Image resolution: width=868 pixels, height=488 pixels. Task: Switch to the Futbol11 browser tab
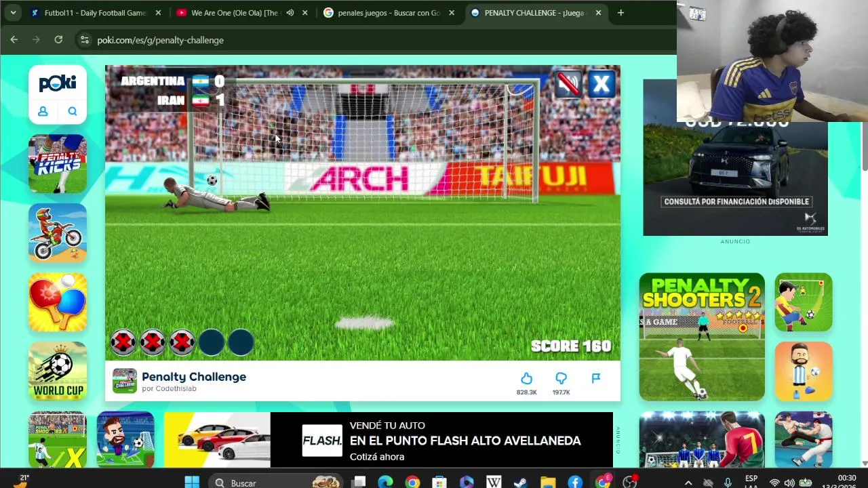click(x=96, y=13)
